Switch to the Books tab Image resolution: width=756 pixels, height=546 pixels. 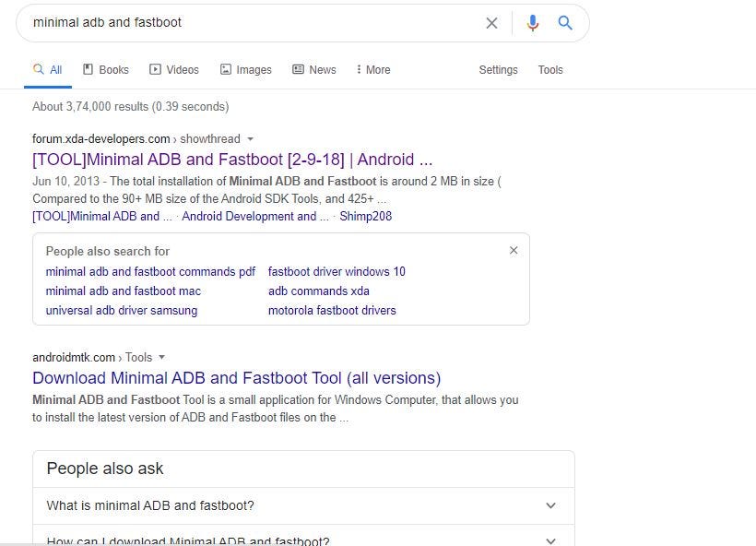coord(106,70)
